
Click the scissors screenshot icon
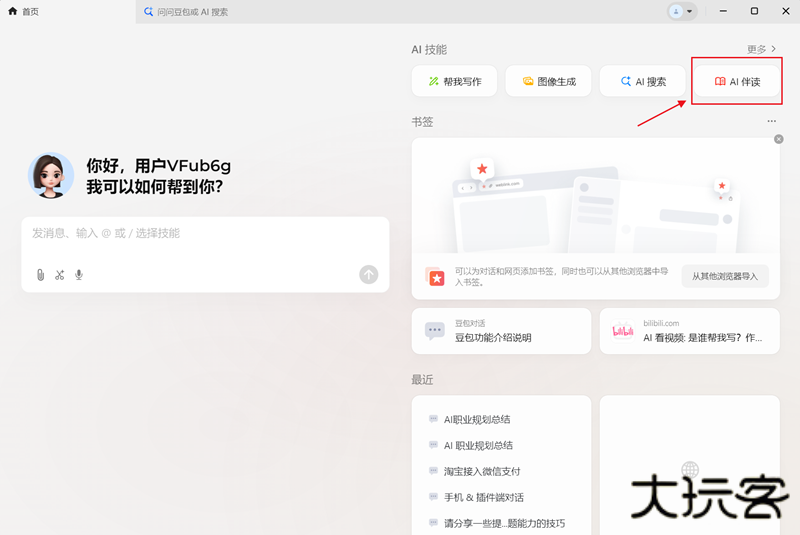tap(60, 275)
